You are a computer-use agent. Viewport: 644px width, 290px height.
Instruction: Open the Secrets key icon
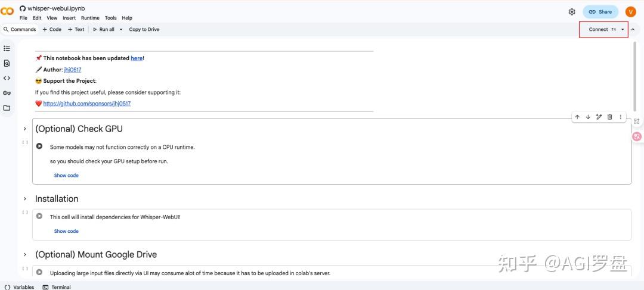click(x=7, y=93)
